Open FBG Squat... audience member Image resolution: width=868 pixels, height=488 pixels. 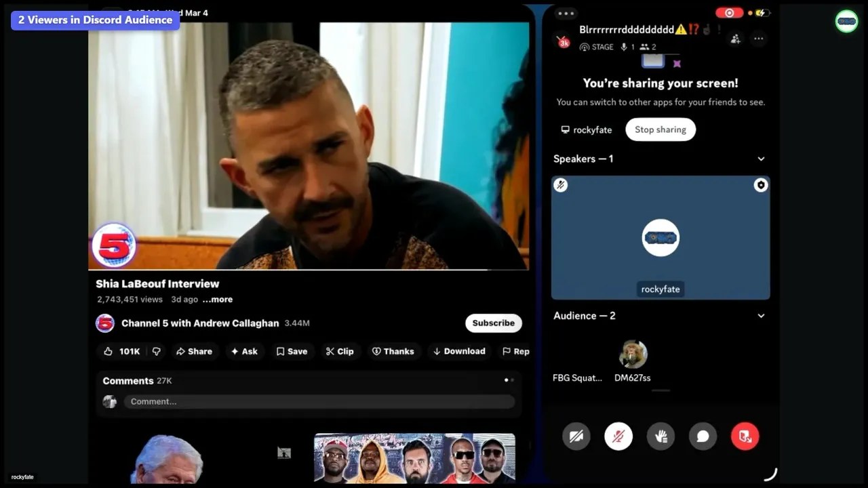pos(577,378)
